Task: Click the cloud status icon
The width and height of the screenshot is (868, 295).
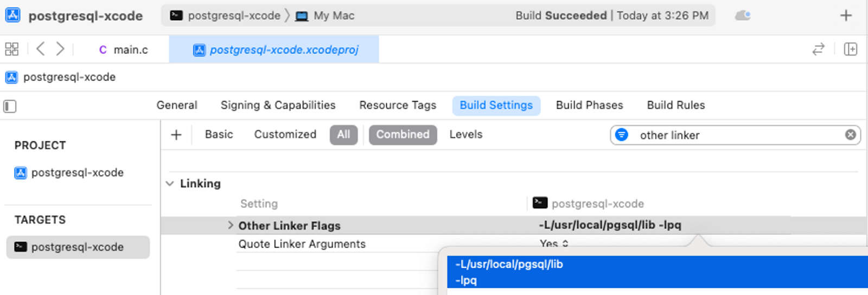Action: [743, 15]
